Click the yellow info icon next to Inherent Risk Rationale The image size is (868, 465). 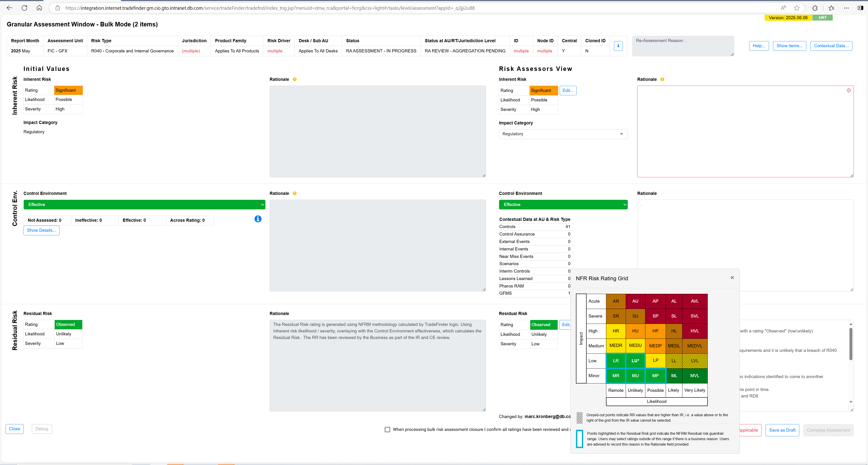[295, 79]
